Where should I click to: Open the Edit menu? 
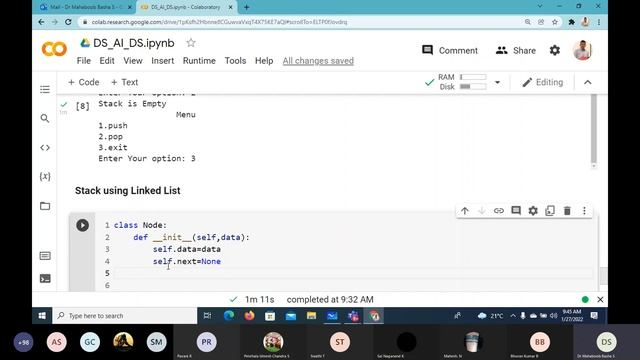107,61
